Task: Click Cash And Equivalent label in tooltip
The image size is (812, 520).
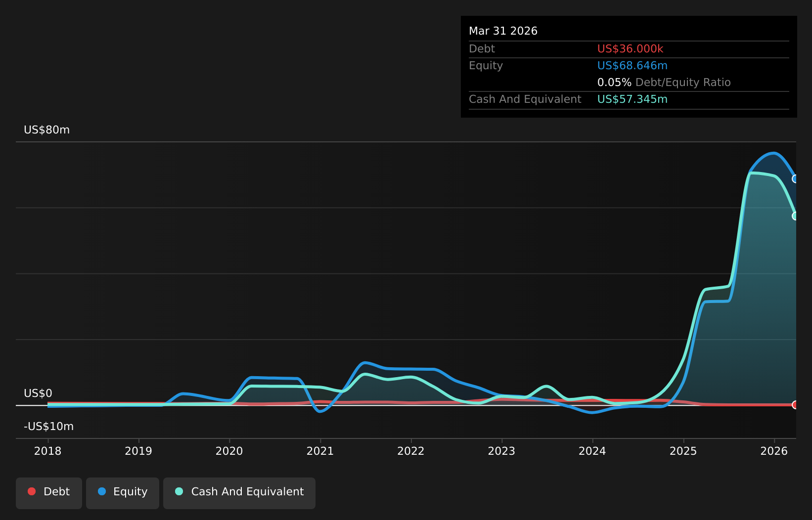Action: (x=525, y=99)
